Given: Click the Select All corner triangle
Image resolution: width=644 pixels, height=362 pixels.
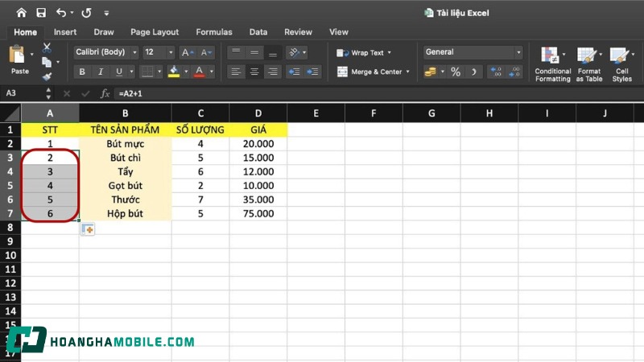Looking at the screenshot, I should [x=11, y=113].
